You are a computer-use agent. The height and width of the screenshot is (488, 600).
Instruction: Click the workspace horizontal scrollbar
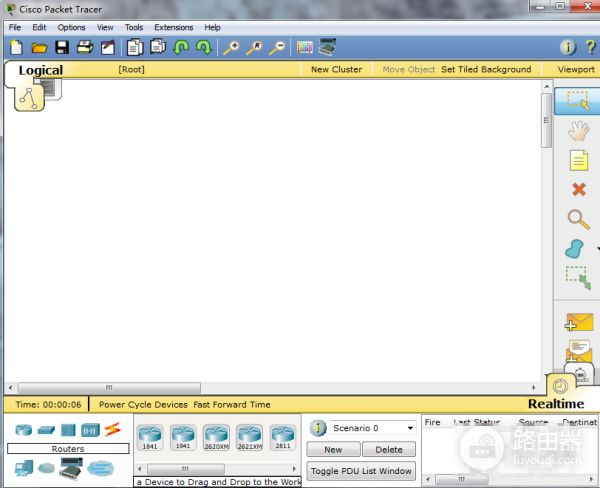[x=110, y=387]
